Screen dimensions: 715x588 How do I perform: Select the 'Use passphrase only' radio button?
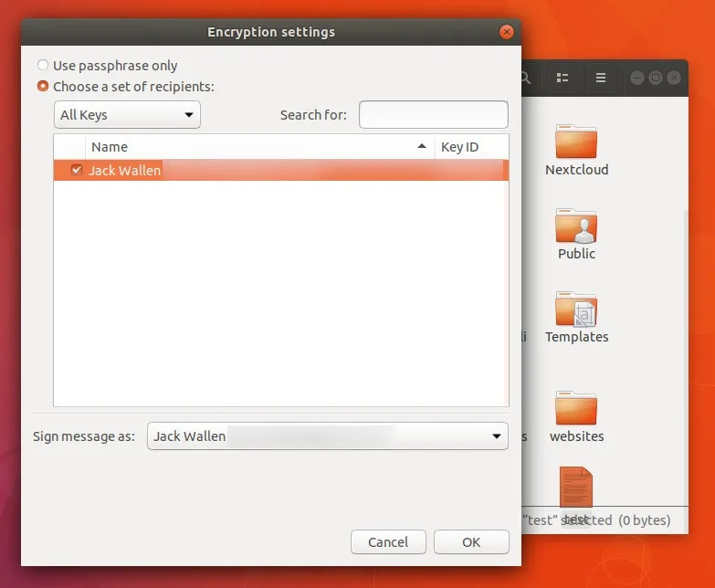[43, 66]
